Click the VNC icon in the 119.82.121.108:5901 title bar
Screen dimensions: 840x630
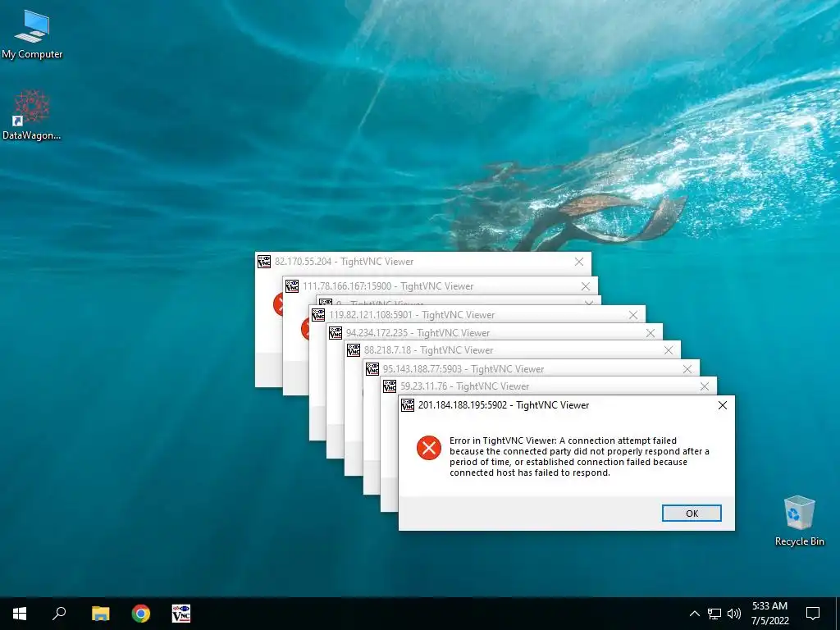318,315
